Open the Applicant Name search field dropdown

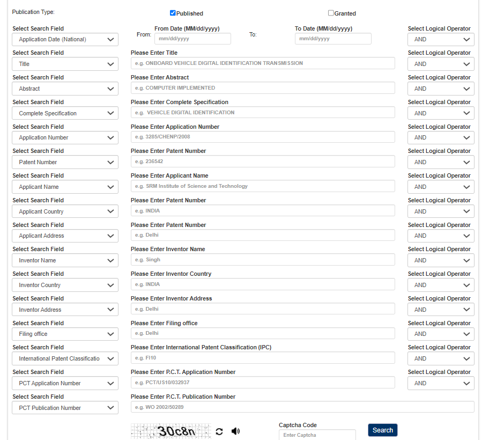pos(65,187)
